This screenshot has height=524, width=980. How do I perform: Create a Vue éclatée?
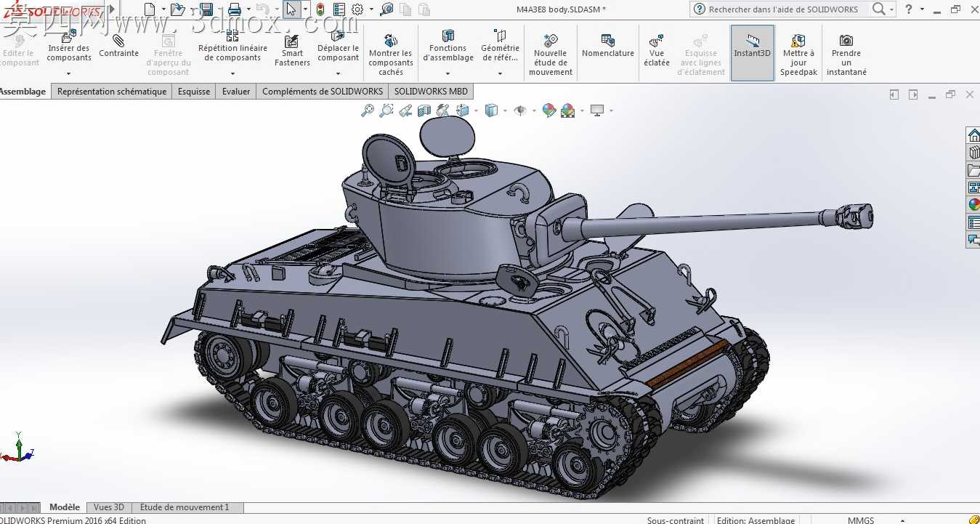click(657, 49)
